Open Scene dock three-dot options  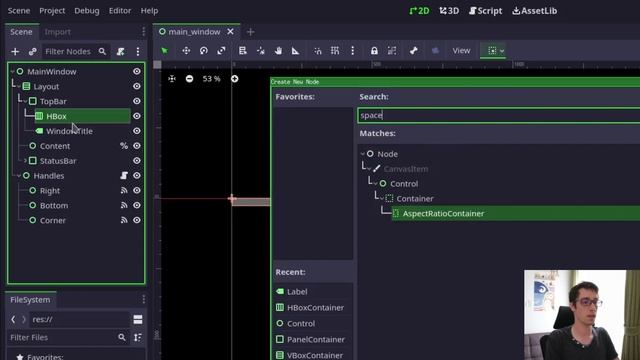click(138, 51)
